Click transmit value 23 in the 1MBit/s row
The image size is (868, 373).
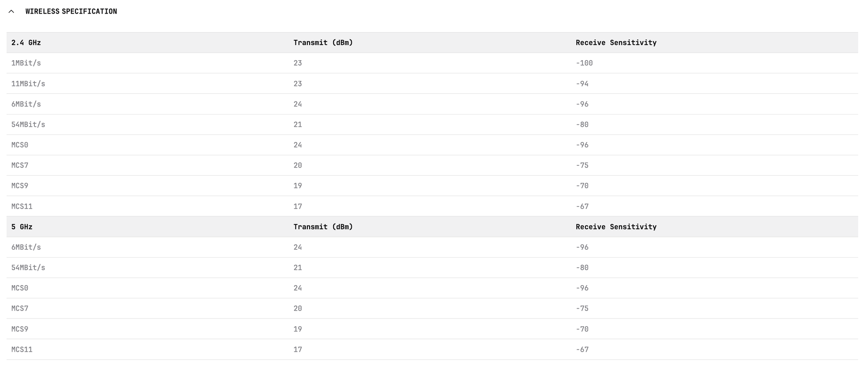click(x=297, y=63)
